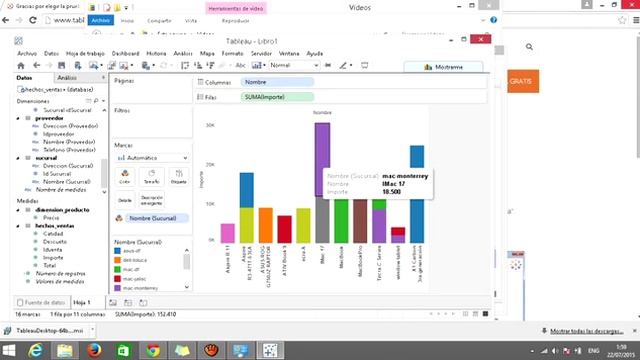
Task: Click the duplicate sheet toolbar icon
Action: pos(111,65)
